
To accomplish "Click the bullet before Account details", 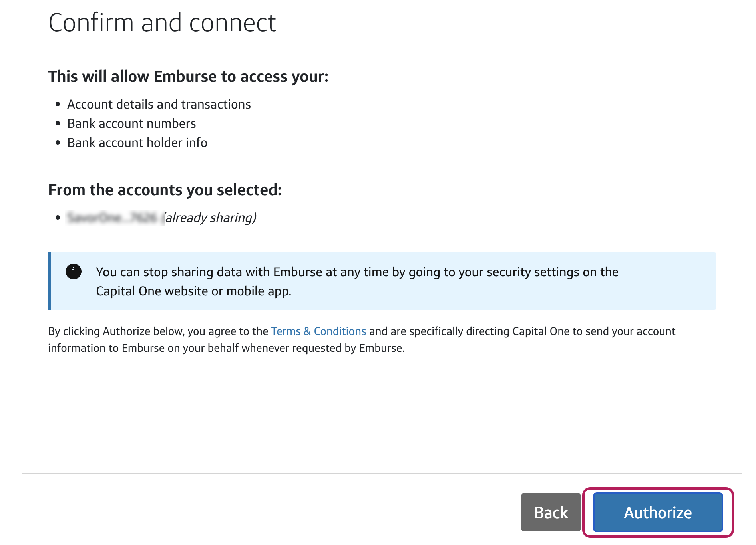I will tap(58, 105).
